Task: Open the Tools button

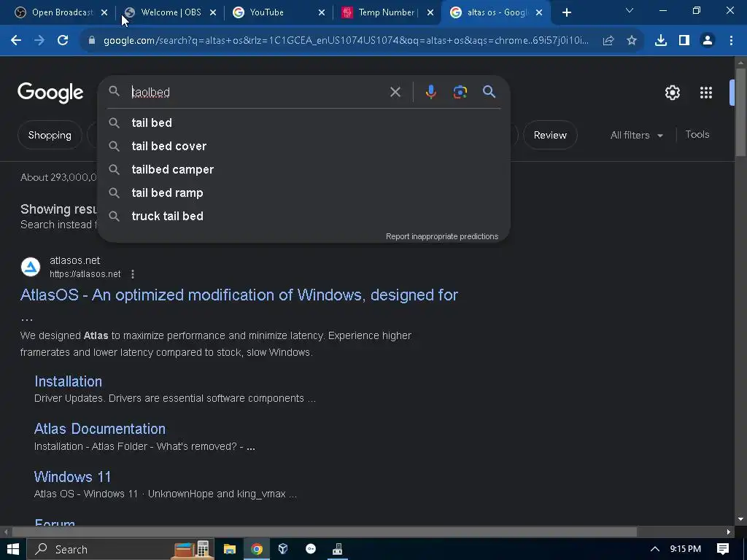Action: tap(697, 134)
